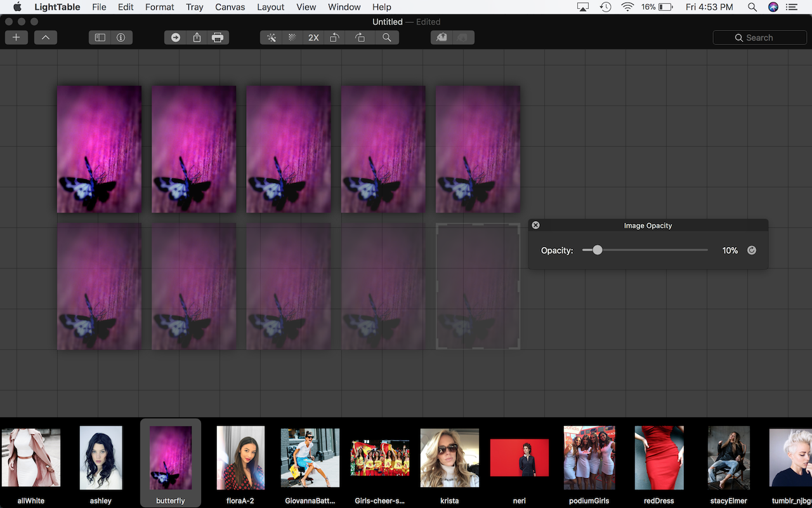Select the krista thumbnail in tray

click(x=449, y=457)
